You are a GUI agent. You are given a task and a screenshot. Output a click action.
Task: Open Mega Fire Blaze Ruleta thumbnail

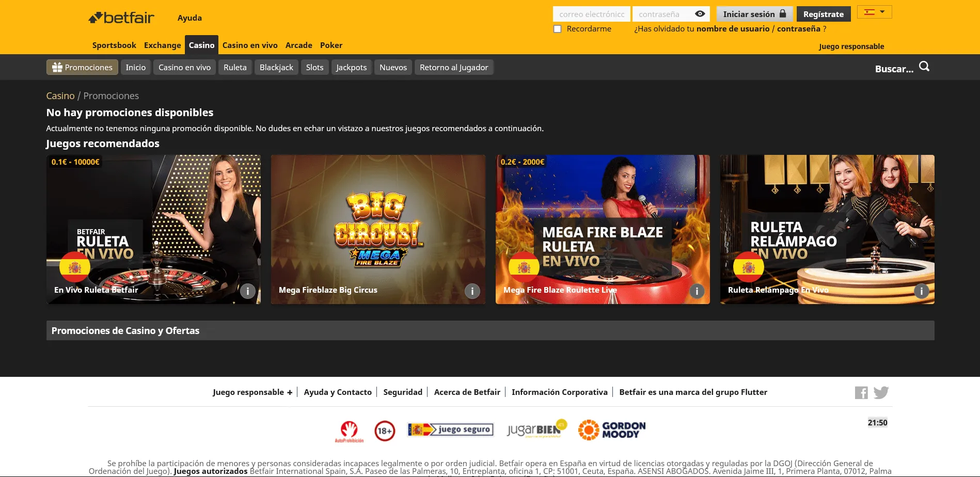click(x=603, y=229)
